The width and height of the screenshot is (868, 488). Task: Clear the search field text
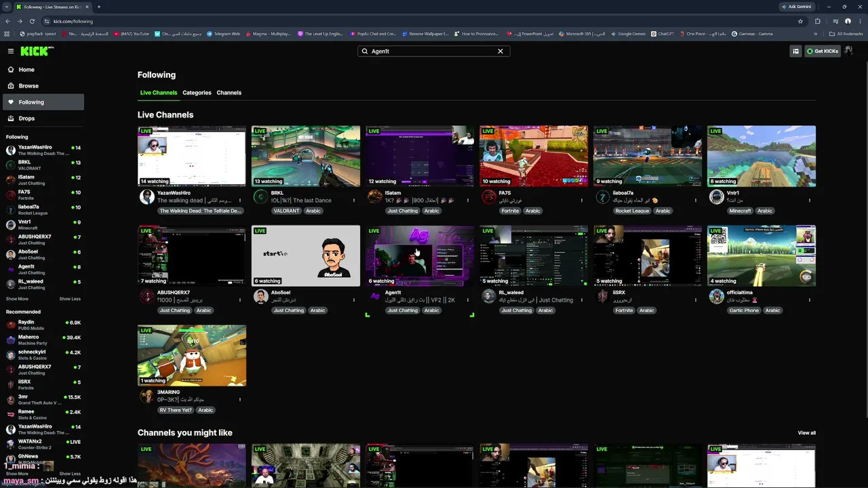[500, 51]
